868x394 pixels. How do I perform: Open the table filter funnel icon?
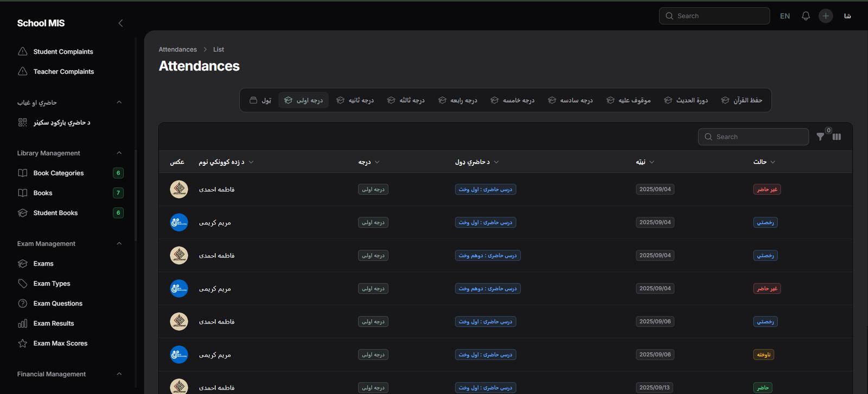pyautogui.click(x=820, y=137)
